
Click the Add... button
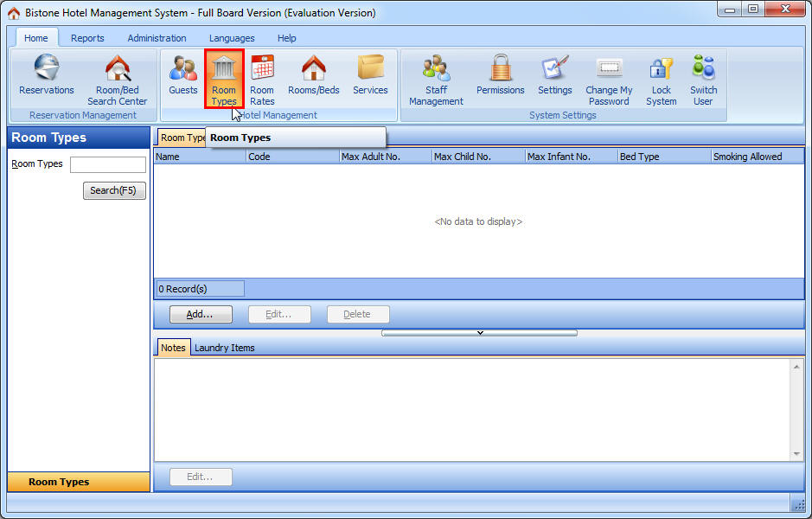click(x=199, y=315)
